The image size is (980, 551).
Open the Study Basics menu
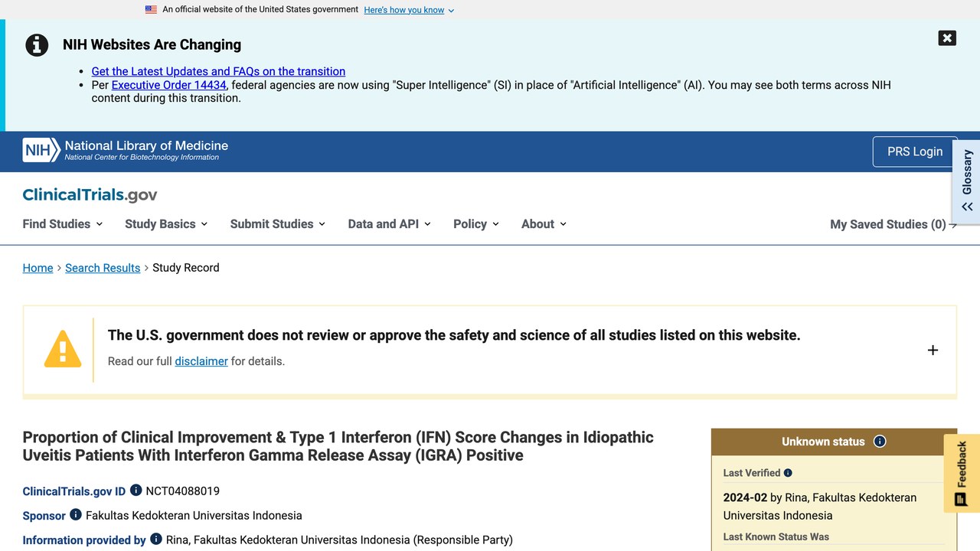click(x=166, y=224)
